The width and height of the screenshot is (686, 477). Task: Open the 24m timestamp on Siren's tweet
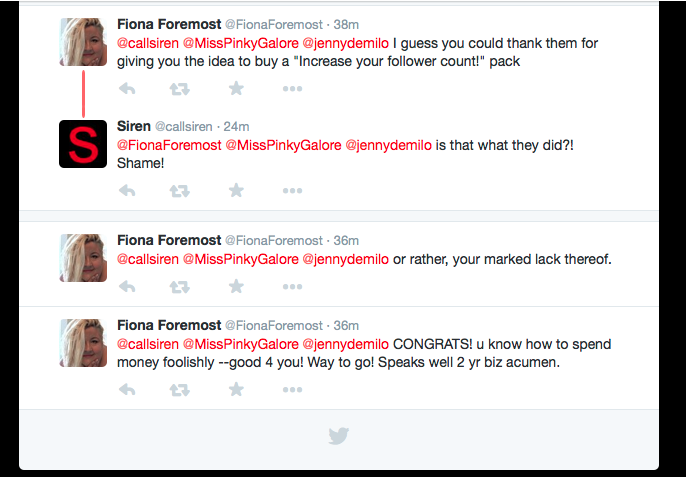pos(236,127)
